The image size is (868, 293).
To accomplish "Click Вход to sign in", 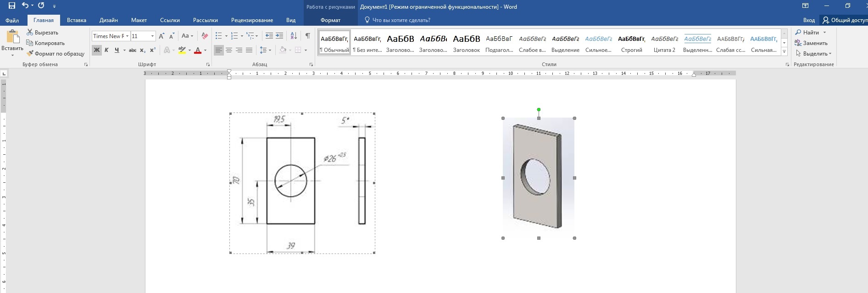I will click(x=809, y=20).
